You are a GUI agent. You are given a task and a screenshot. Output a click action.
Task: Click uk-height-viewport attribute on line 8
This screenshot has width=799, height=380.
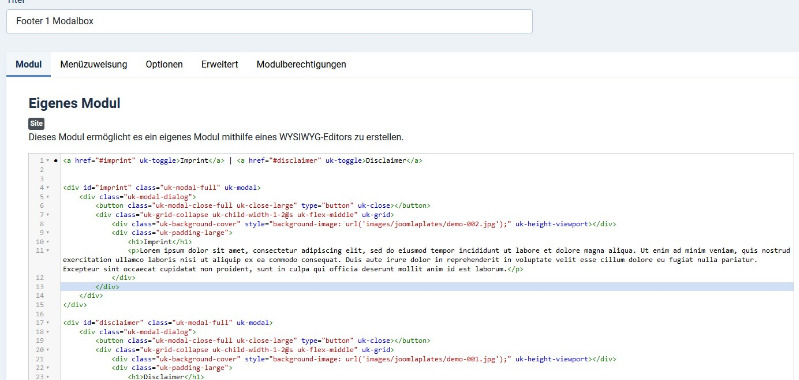(x=551, y=224)
